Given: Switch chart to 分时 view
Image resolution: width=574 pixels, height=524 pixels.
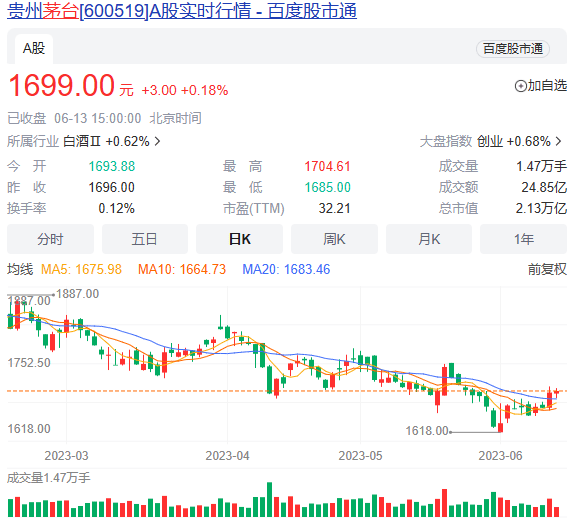Looking at the screenshot, I should [x=51, y=239].
